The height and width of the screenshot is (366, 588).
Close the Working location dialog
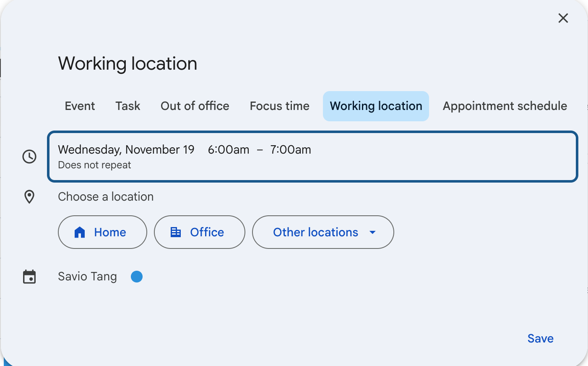tap(563, 18)
